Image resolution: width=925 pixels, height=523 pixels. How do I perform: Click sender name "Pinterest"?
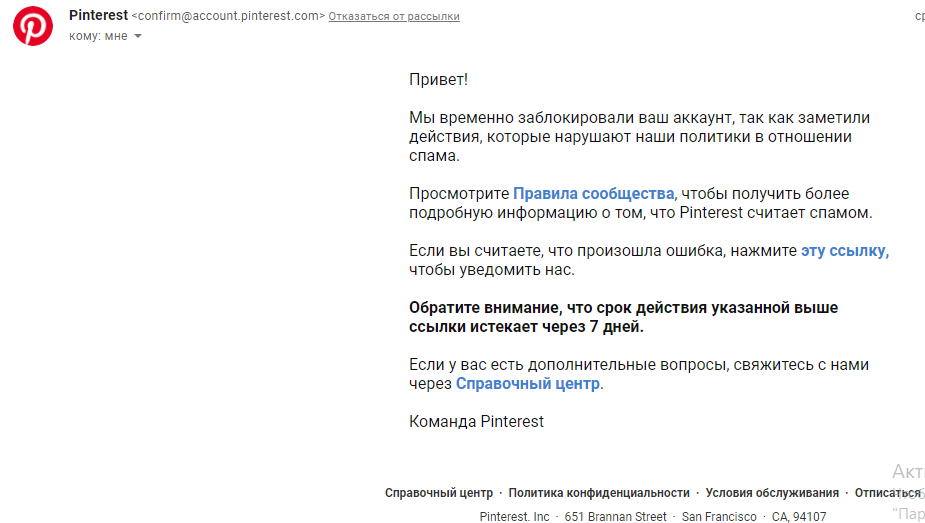[99, 15]
